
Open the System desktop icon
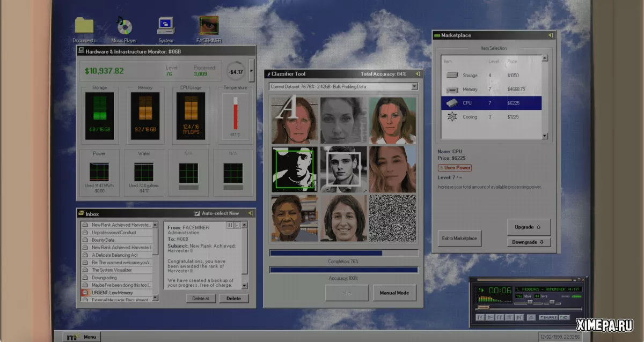click(x=166, y=26)
